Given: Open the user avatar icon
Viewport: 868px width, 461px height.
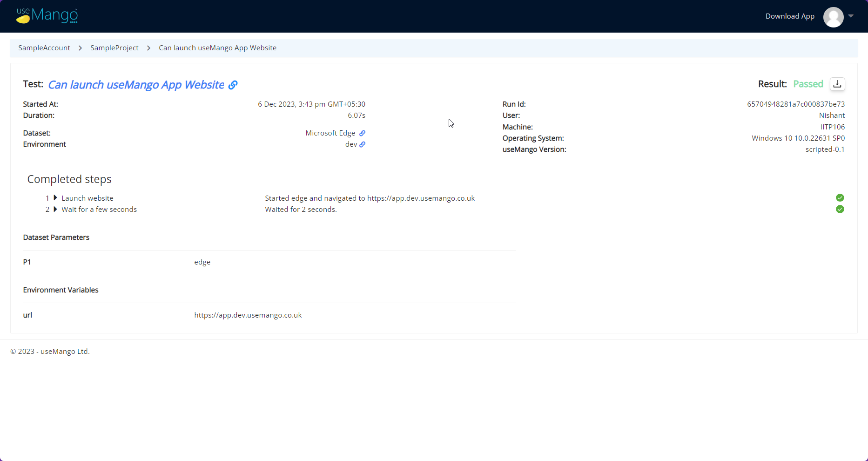Looking at the screenshot, I should point(833,17).
